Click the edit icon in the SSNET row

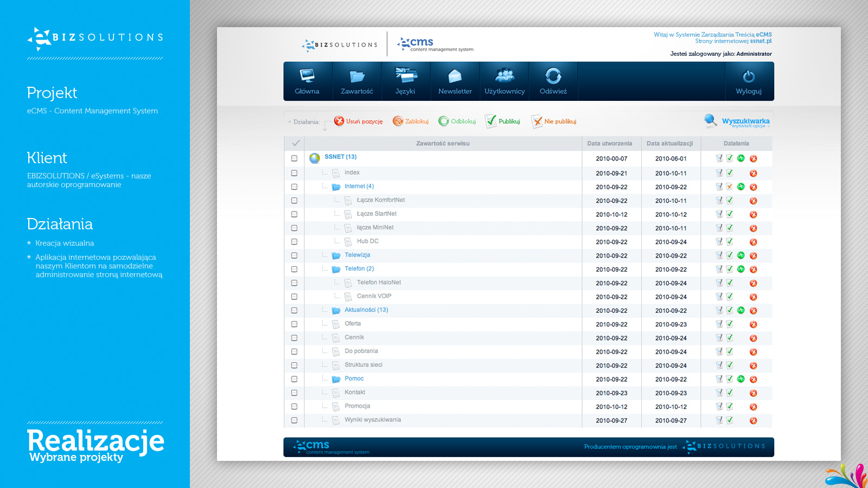[x=719, y=158]
